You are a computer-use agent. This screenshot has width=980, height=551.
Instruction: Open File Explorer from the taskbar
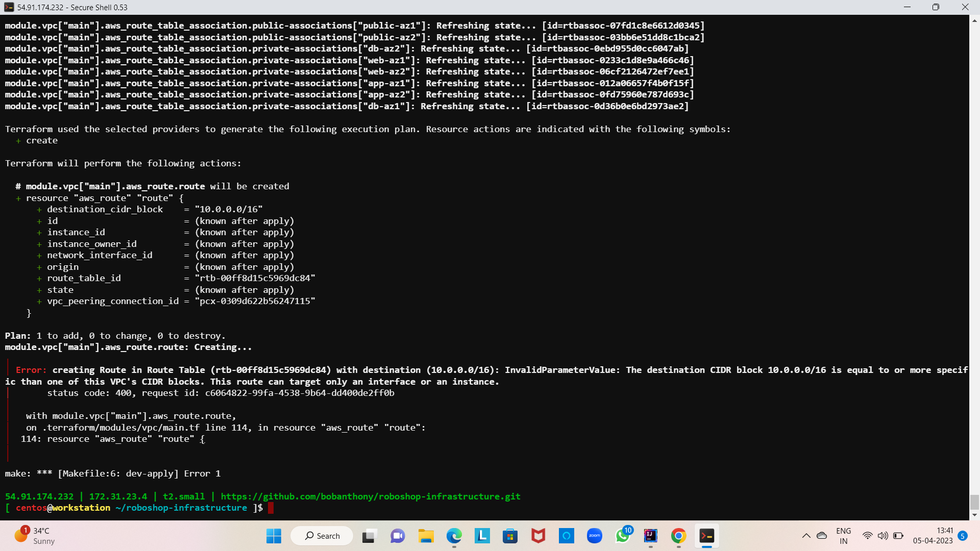426,536
